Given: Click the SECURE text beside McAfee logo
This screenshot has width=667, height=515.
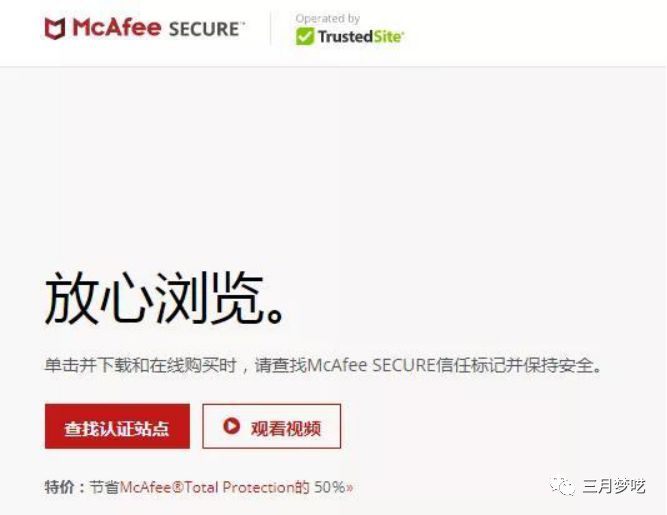Looking at the screenshot, I should click(x=206, y=29).
